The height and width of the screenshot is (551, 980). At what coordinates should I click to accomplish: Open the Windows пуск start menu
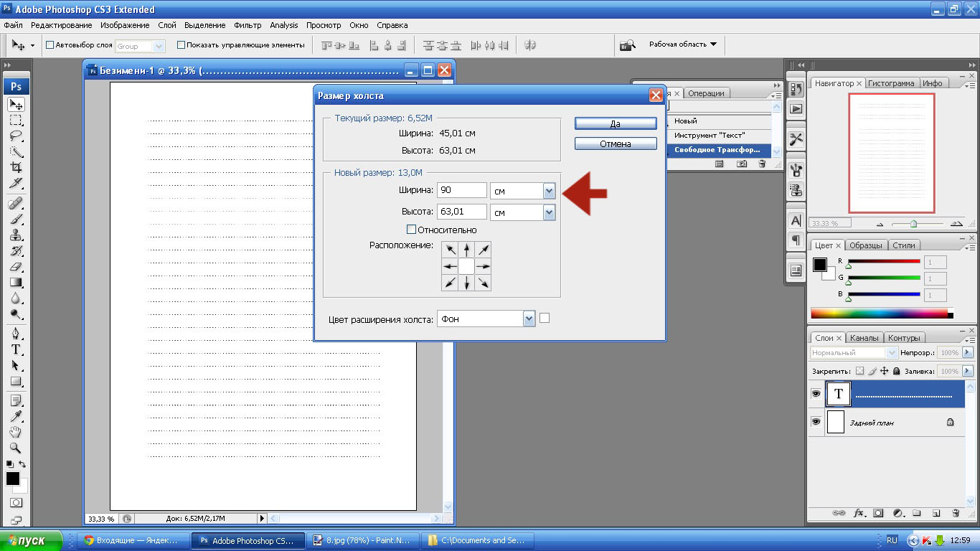coord(32,540)
